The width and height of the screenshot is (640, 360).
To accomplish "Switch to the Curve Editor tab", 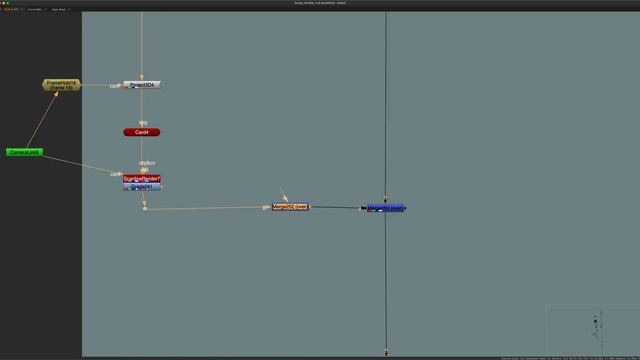I will [x=35, y=9].
